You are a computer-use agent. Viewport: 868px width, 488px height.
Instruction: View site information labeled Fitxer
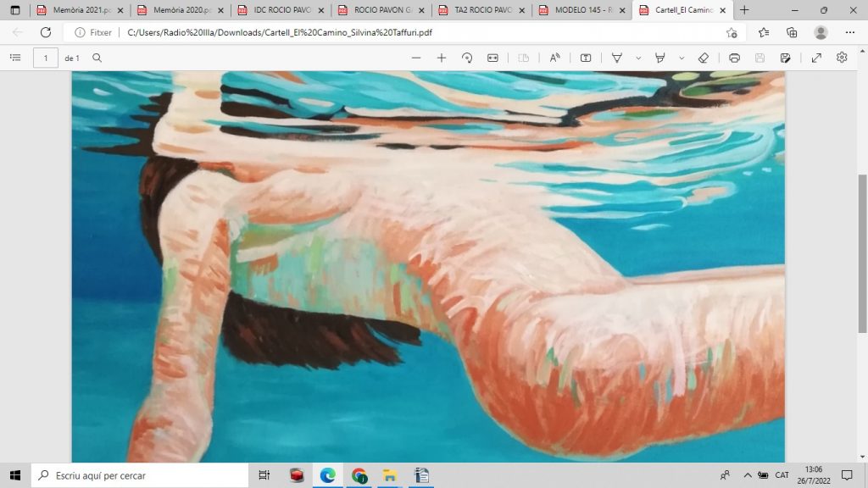click(93, 33)
